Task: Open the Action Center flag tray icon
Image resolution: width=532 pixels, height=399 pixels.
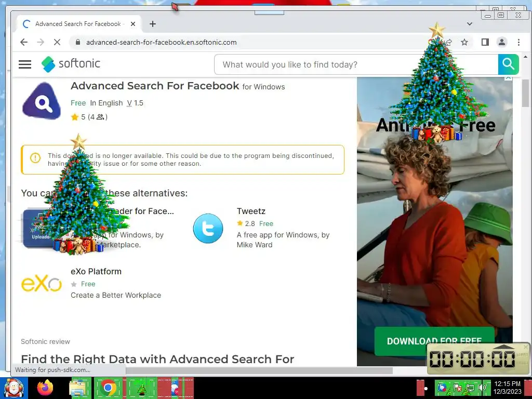Action: (x=458, y=388)
